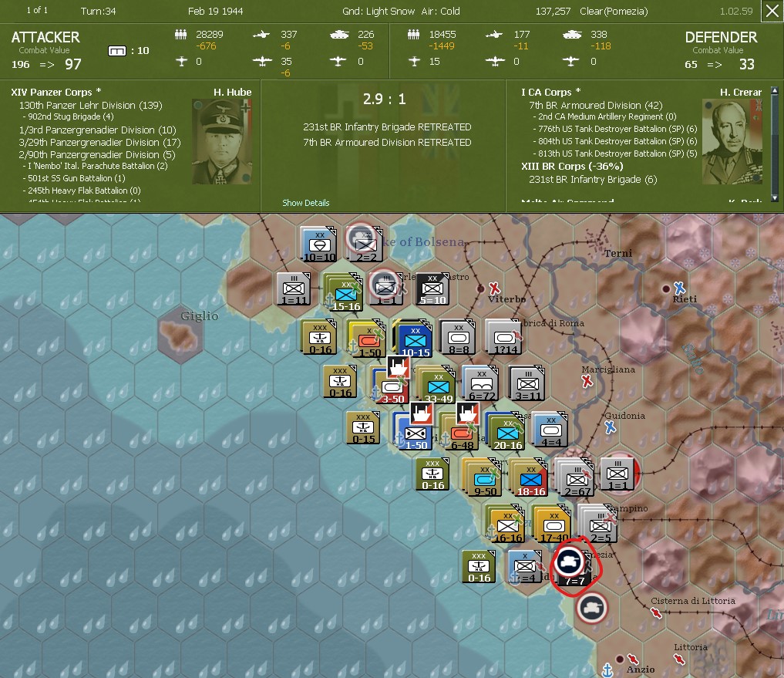
Task: Click the ship icon above the 6-48 counter
Action: [468, 413]
